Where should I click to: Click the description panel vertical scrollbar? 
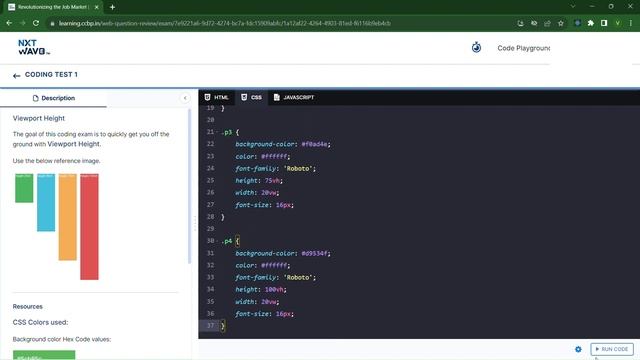(189, 186)
